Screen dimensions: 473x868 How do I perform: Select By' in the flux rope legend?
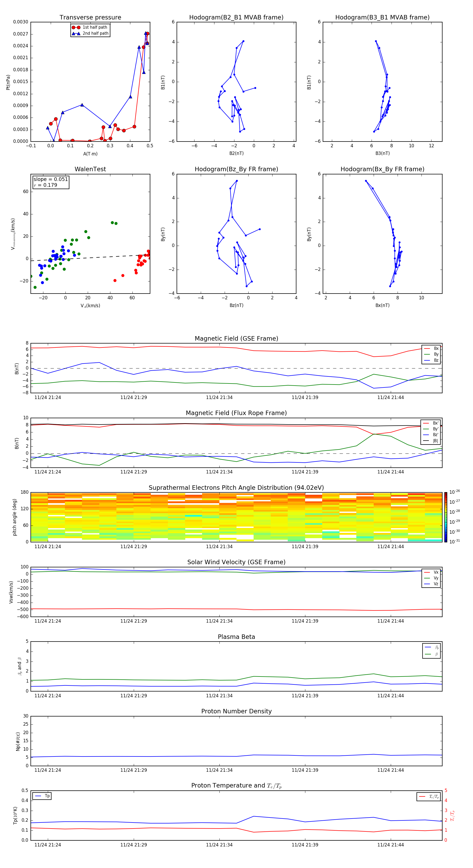431,429
